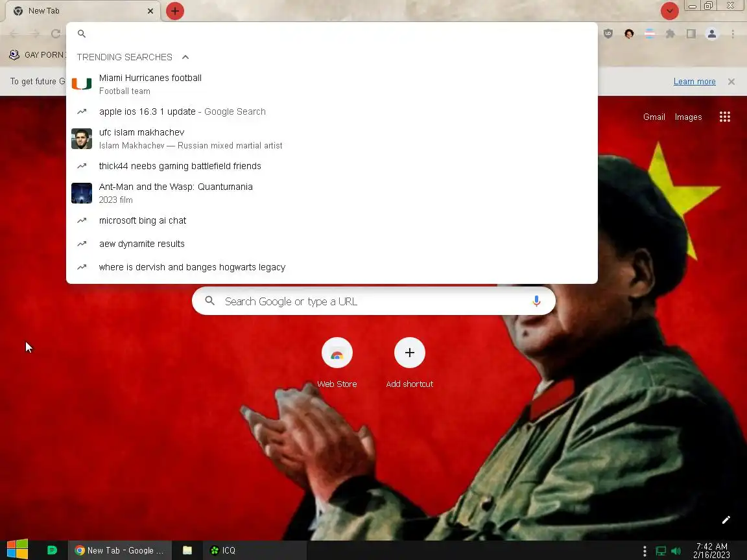Open the Chrome profile avatar button
The width and height of the screenshot is (747, 560).
(712, 34)
